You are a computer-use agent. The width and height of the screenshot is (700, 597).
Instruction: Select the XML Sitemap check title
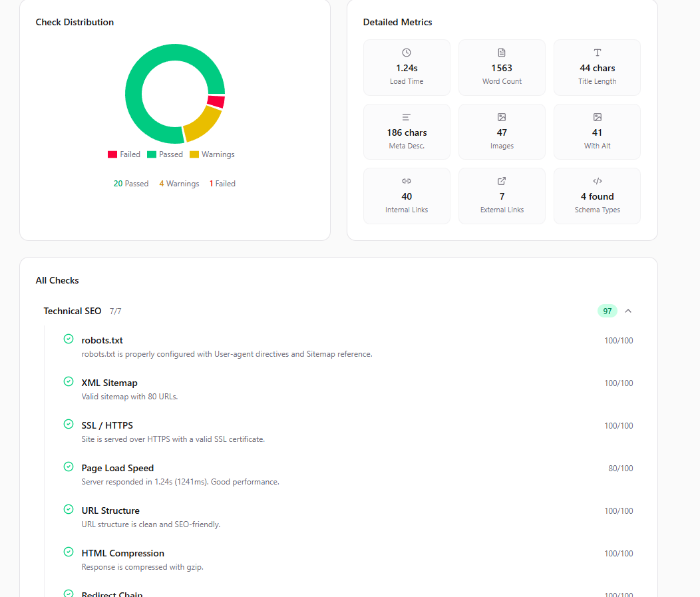tap(109, 383)
